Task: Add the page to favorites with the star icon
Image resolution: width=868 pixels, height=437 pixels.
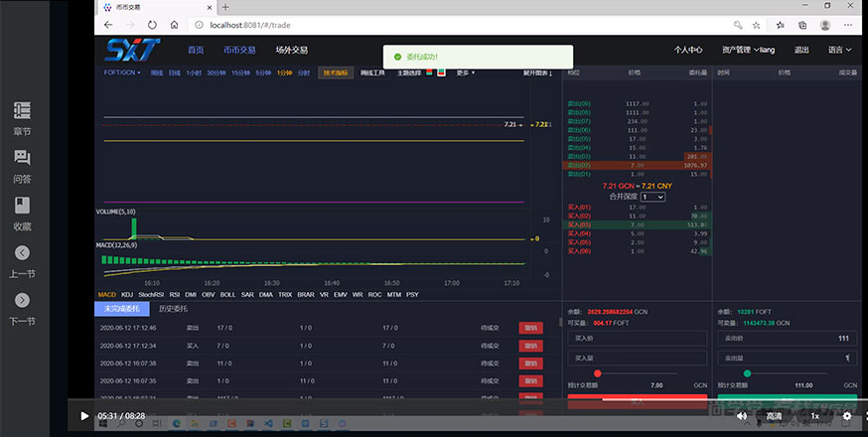Action: 756,25
